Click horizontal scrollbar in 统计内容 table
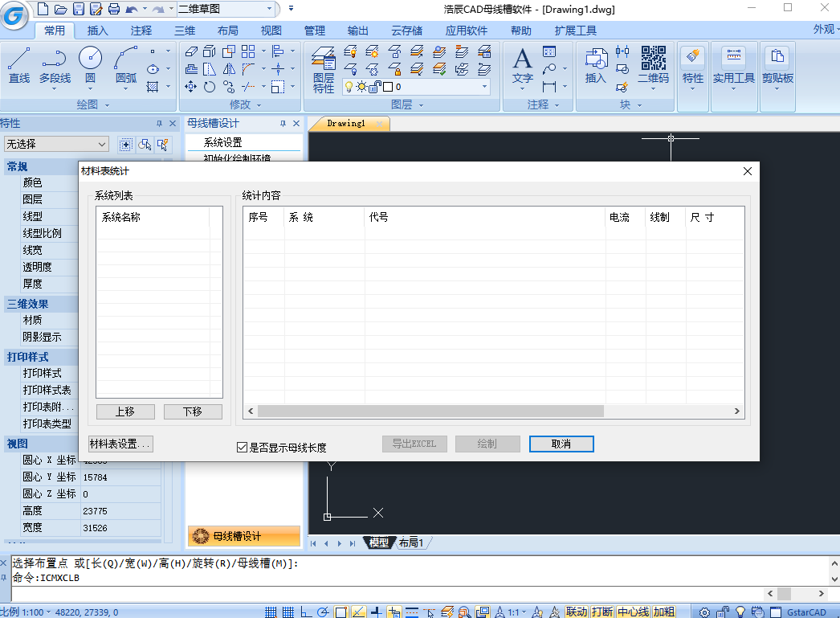The width and height of the screenshot is (840, 618). pos(430,411)
